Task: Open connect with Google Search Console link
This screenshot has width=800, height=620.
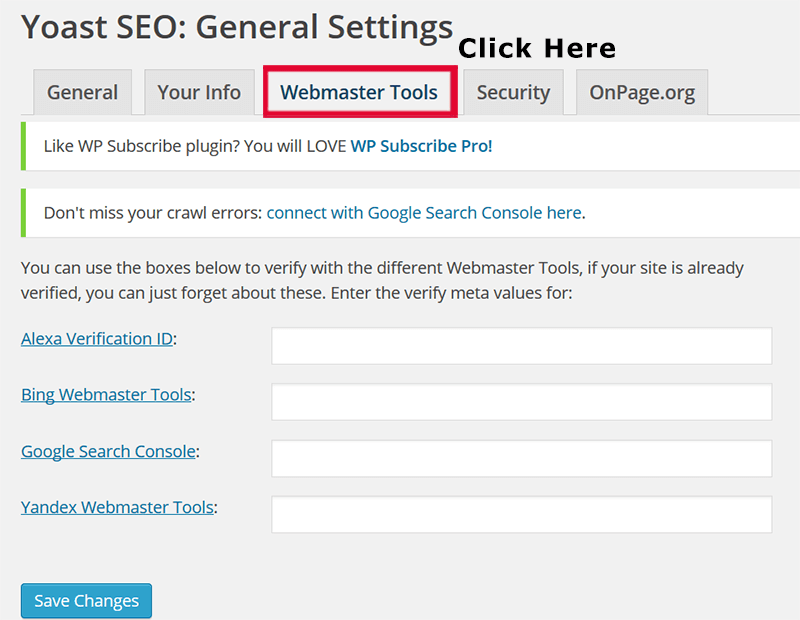Action: pyautogui.click(x=424, y=213)
